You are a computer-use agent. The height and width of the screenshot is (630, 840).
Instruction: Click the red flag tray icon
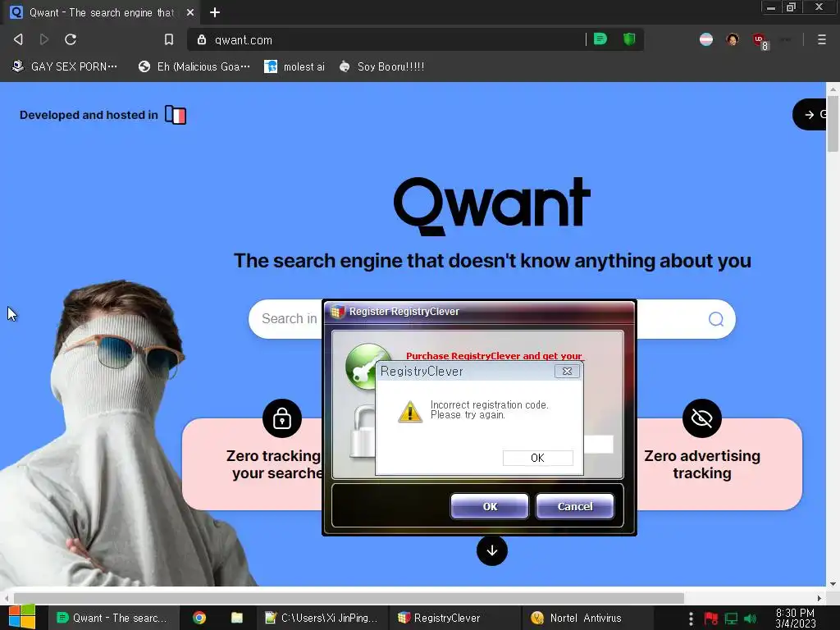(x=711, y=619)
